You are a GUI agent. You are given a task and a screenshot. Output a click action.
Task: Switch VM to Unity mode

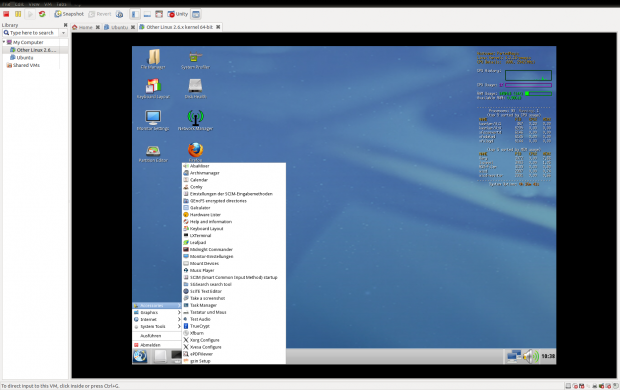coord(178,14)
